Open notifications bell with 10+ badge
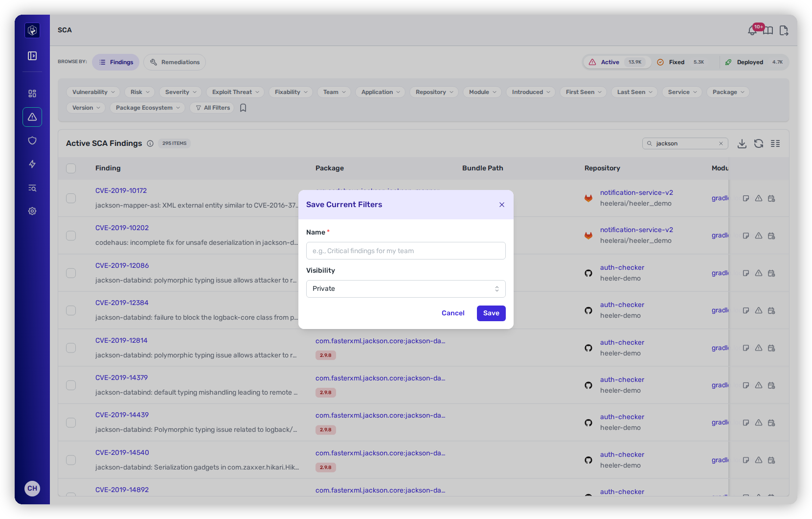 (752, 31)
